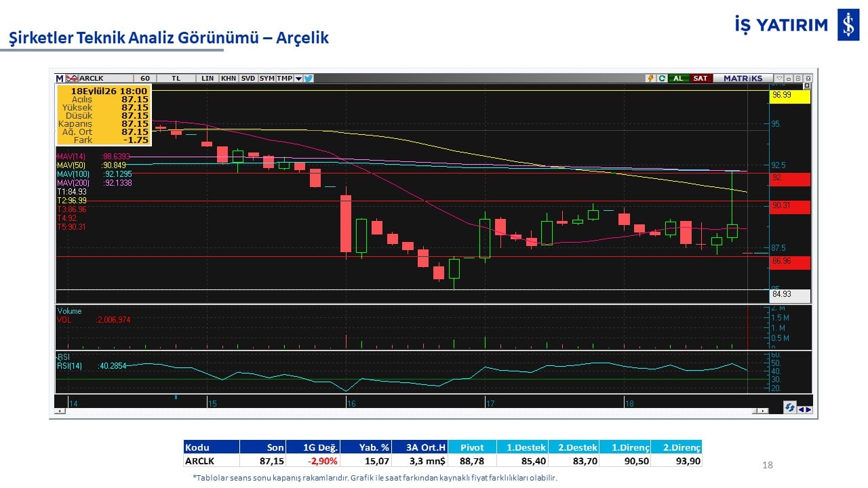Image resolution: width=868 pixels, height=488 pixels.
Task: Click the red SAT sell button
Action: click(701, 78)
